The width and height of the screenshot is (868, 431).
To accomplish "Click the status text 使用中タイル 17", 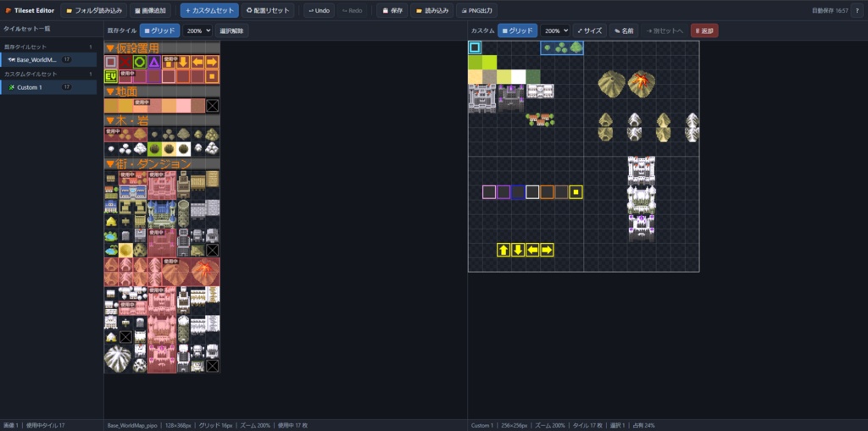I will (x=46, y=425).
